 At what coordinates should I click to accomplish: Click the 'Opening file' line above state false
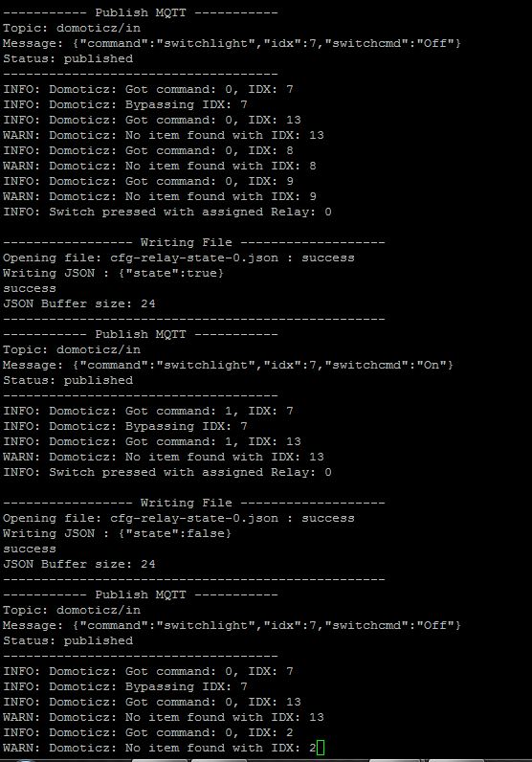point(179,518)
